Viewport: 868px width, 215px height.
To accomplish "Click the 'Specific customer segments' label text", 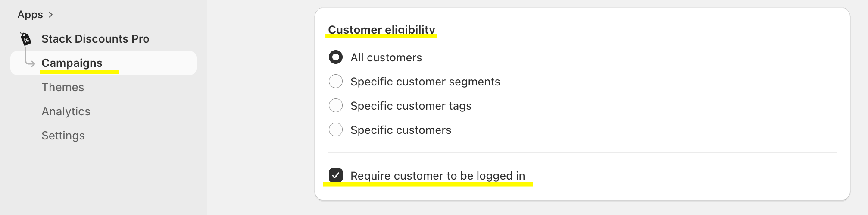I will click(425, 82).
